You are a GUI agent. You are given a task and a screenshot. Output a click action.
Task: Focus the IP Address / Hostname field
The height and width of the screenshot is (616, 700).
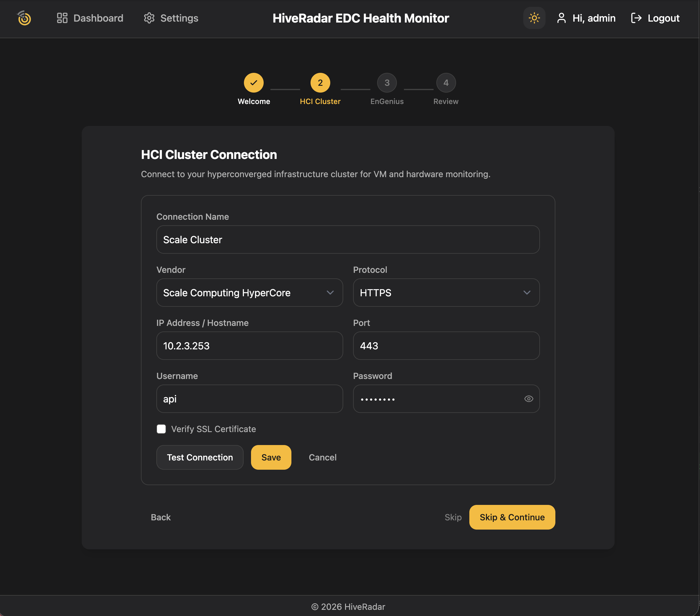coord(250,346)
